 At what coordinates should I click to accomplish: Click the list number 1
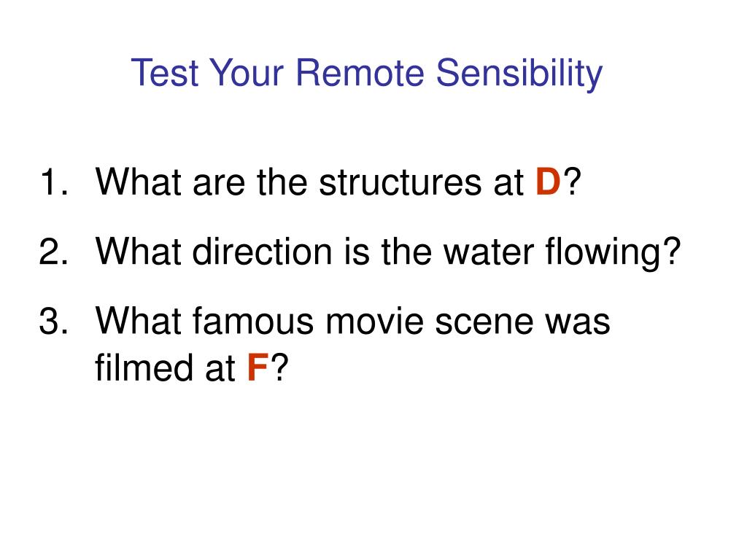[53, 182]
